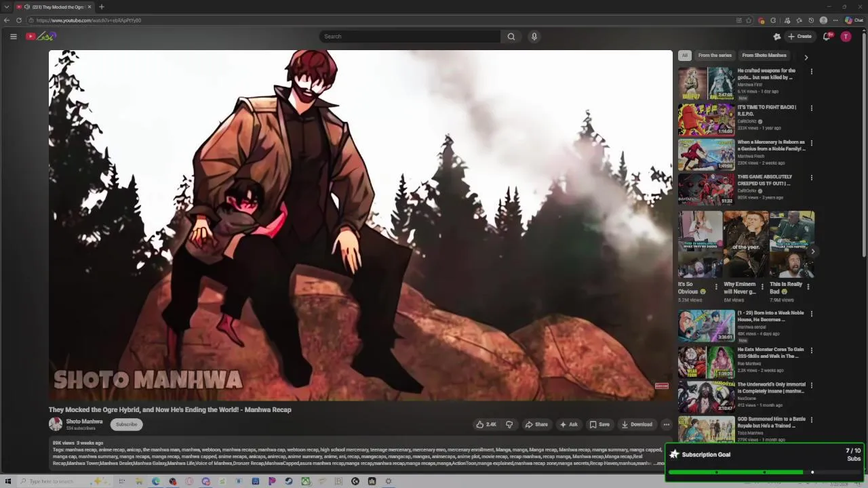Download the video
868x488 pixels.
(x=637, y=424)
